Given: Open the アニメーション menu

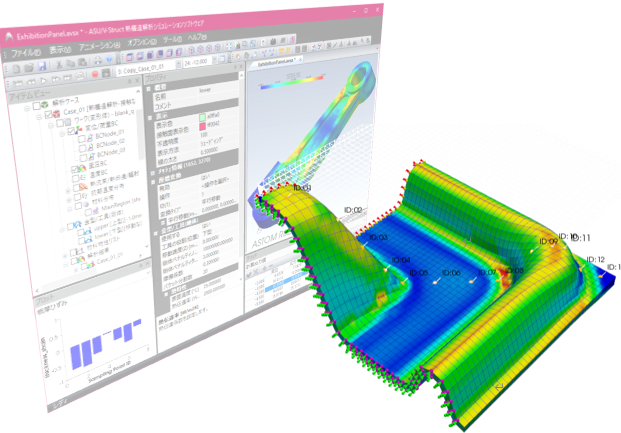Looking at the screenshot, I should (x=98, y=46).
